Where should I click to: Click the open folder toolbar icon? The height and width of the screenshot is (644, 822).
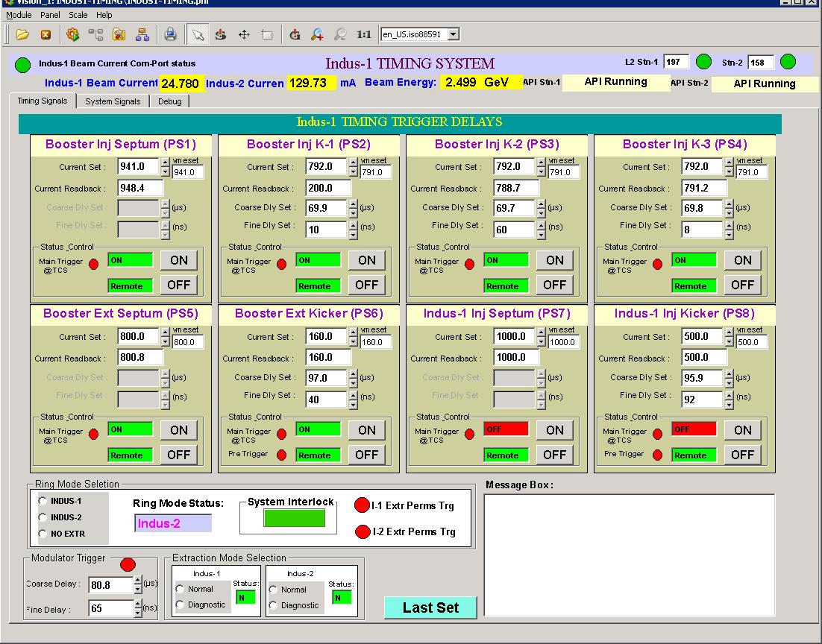click(x=22, y=34)
